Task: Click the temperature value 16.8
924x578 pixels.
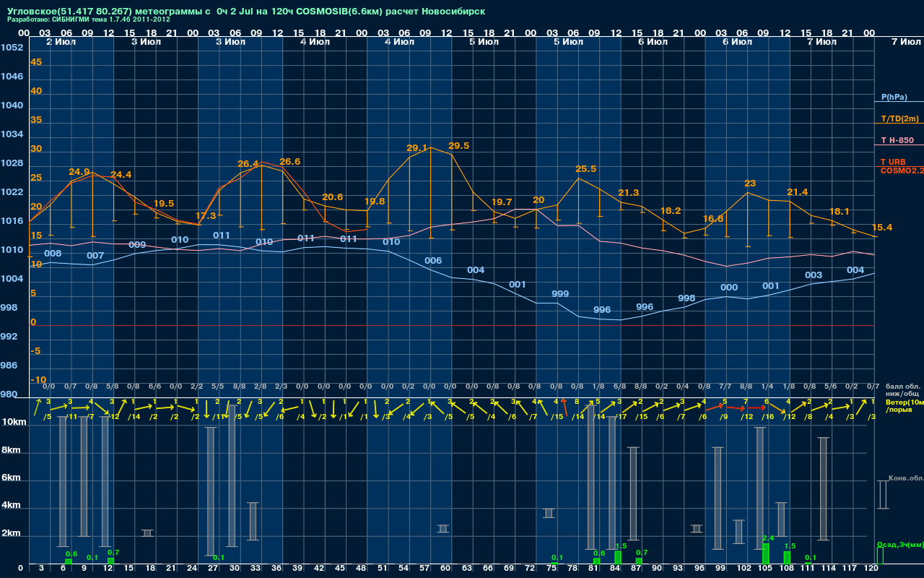Action: [713, 219]
